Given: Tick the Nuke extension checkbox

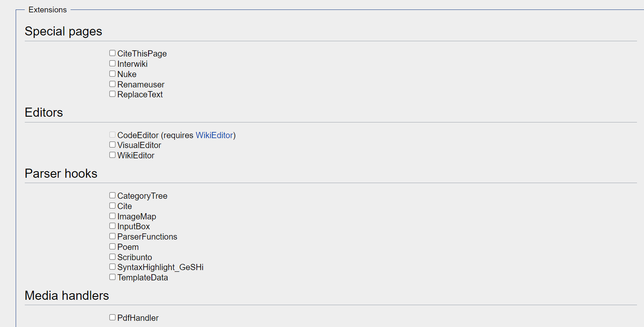Looking at the screenshot, I should [x=112, y=74].
